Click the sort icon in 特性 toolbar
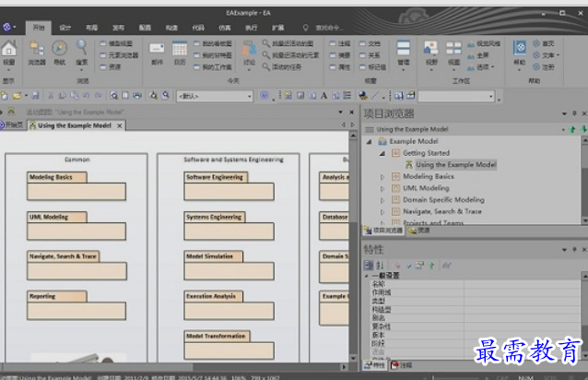The image size is (588, 380). tap(380, 266)
